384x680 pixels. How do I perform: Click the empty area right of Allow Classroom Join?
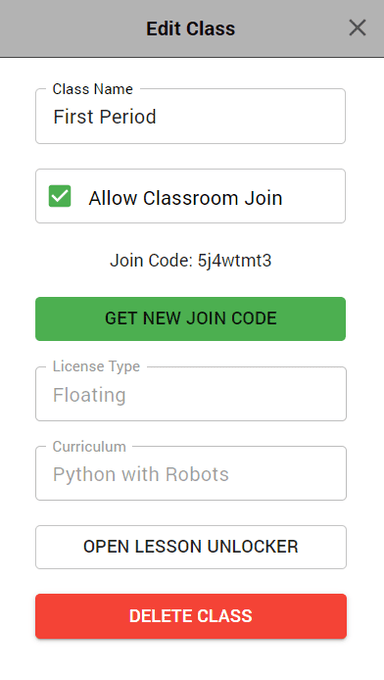pyautogui.click(x=312, y=196)
